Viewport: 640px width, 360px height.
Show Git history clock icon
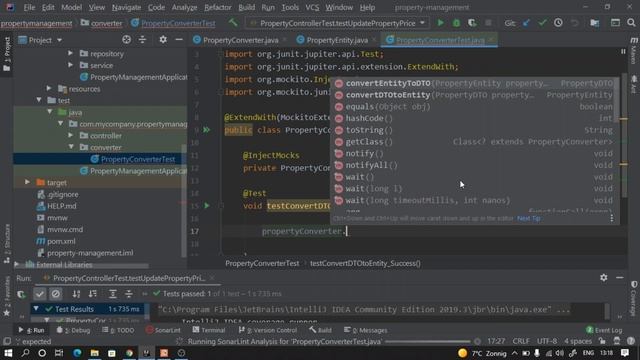pos(558,23)
